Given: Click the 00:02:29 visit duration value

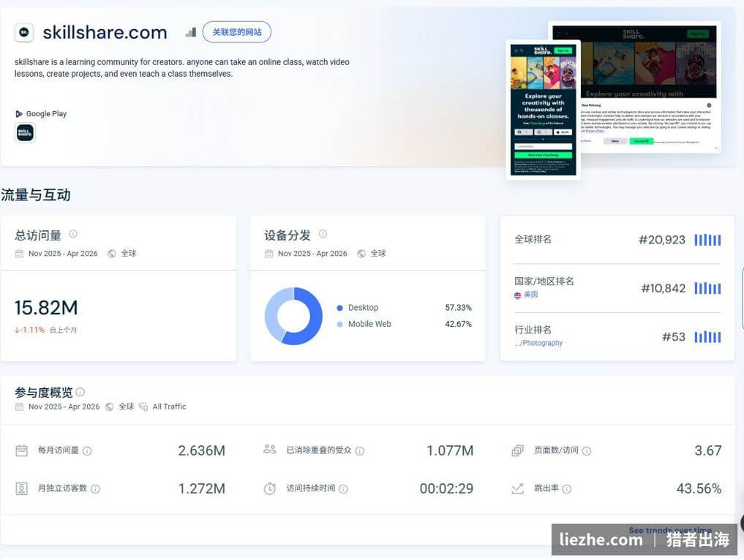Looking at the screenshot, I should pos(446,488).
